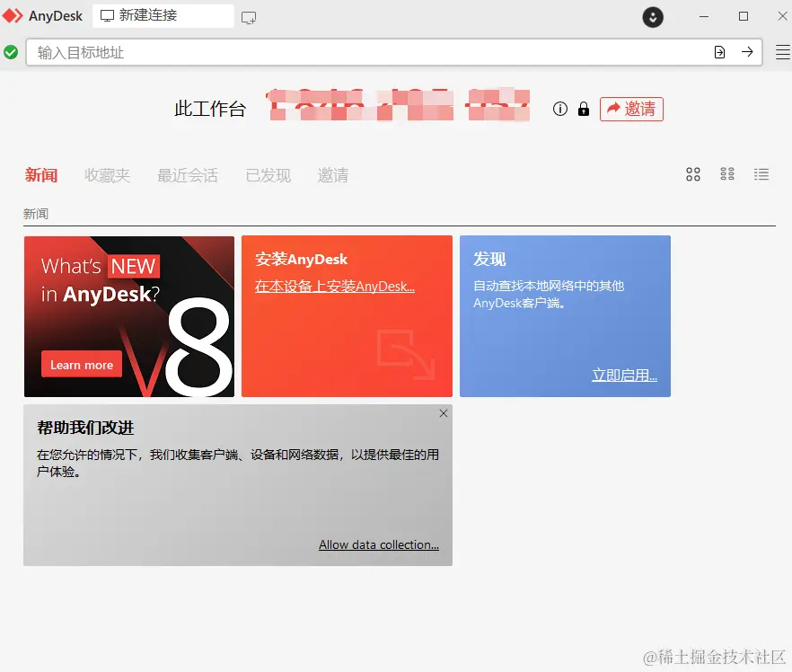This screenshot has height=672, width=792.
Task: Switch to large tiles view
Action: click(693, 174)
